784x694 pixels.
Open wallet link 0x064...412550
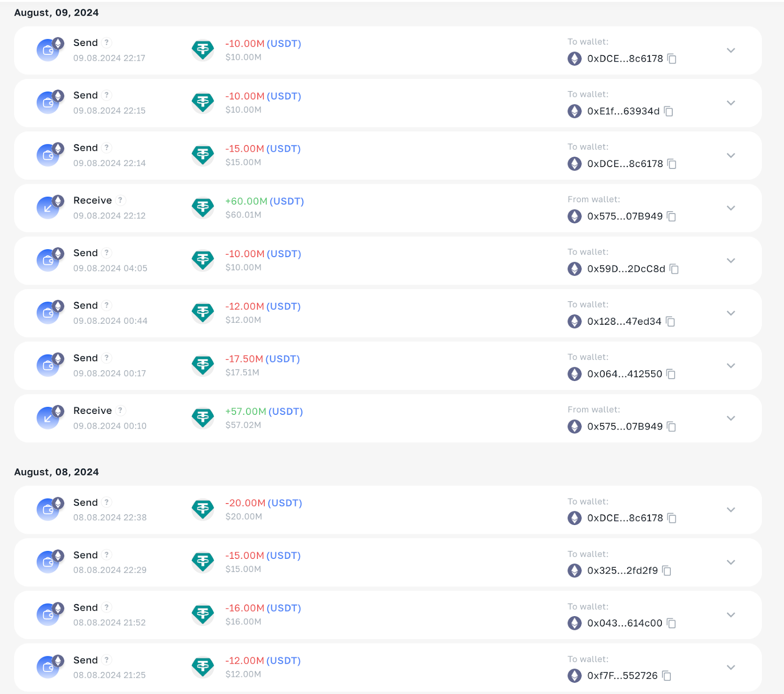(625, 374)
